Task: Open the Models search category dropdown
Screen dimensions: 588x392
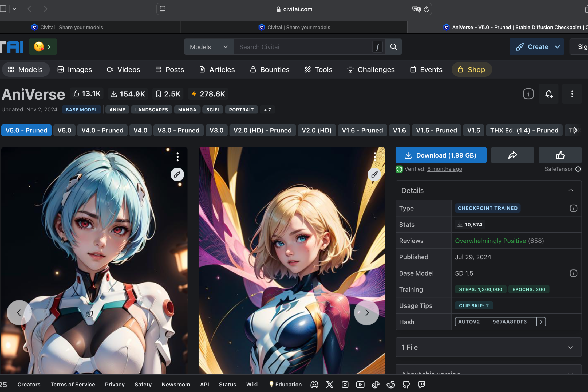Action: tap(209, 47)
